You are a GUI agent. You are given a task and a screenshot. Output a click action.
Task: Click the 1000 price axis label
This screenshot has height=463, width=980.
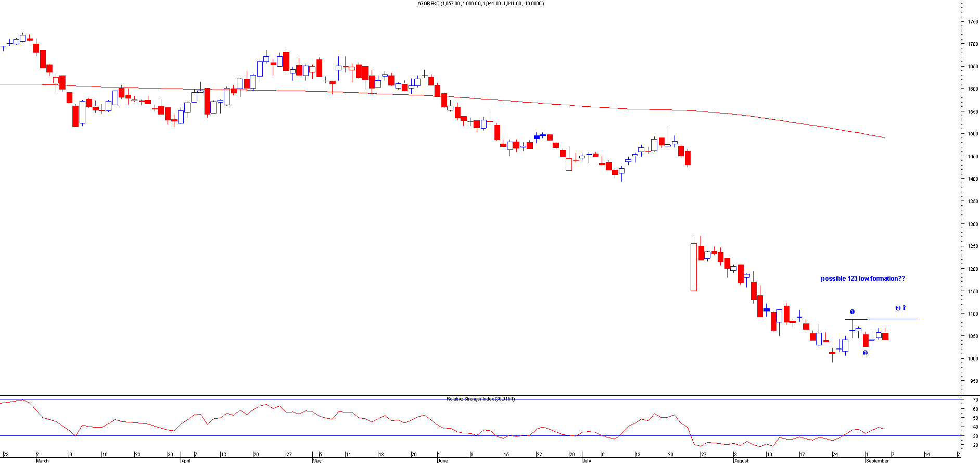[972, 359]
